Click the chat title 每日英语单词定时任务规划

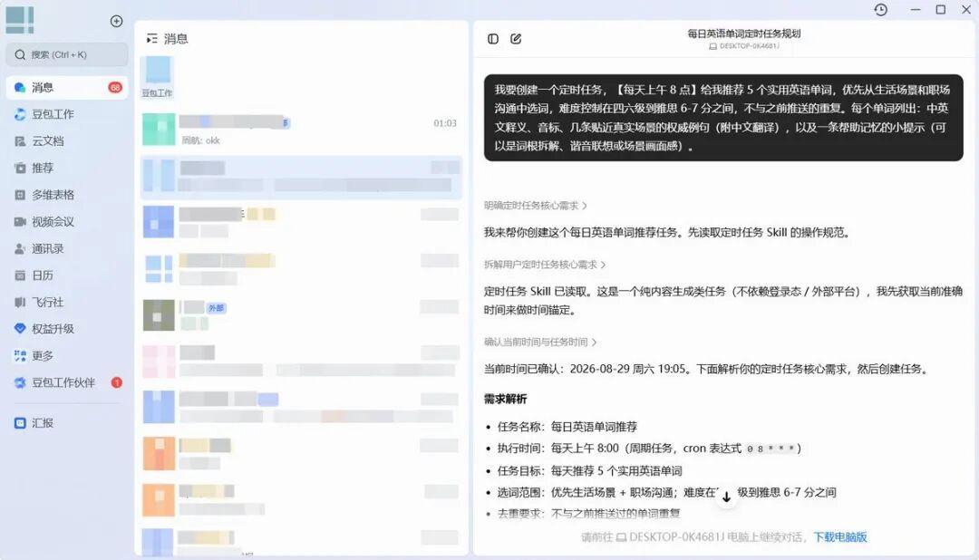click(x=743, y=34)
